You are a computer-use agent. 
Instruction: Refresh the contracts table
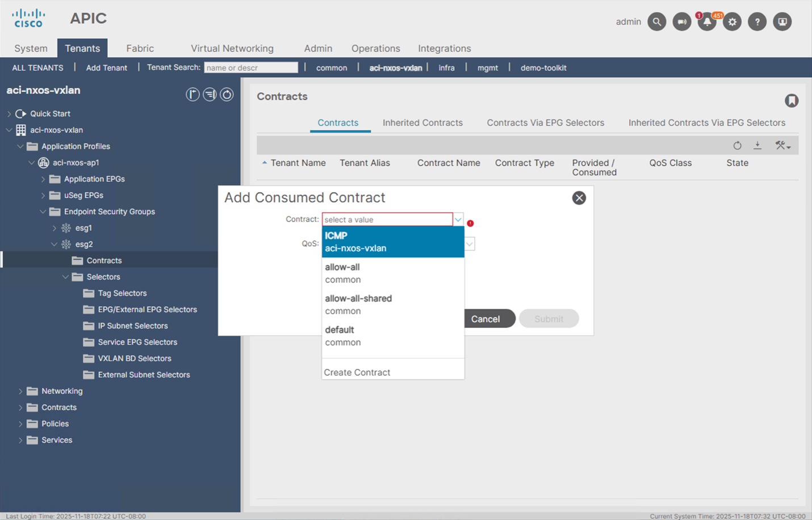[737, 145]
